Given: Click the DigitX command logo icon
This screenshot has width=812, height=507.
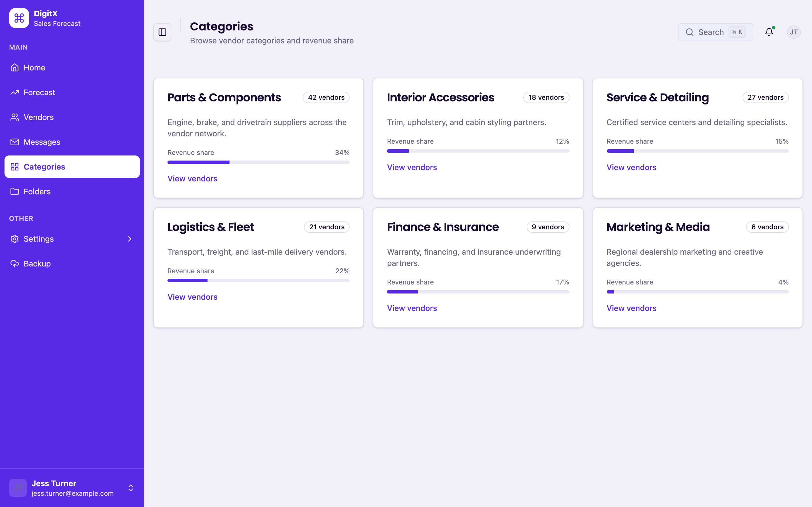Looking at the screenshot, I should click(x=19, y=18).
